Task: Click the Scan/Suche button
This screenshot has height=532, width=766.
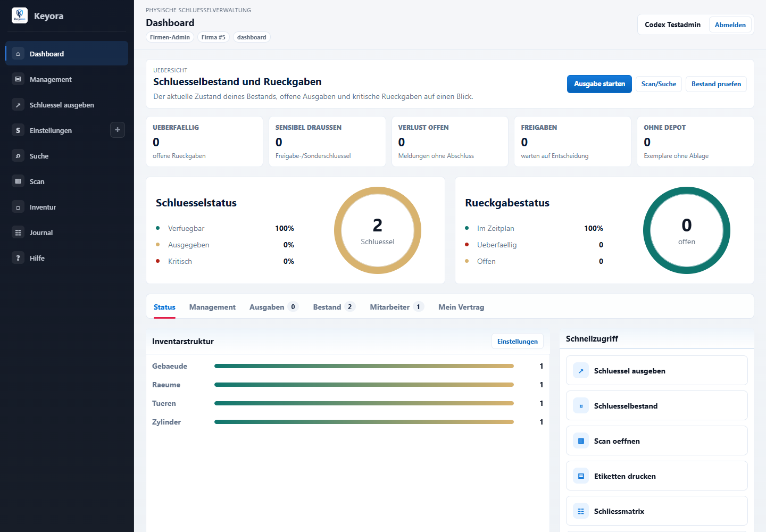Action: click(x=659, y=84)
